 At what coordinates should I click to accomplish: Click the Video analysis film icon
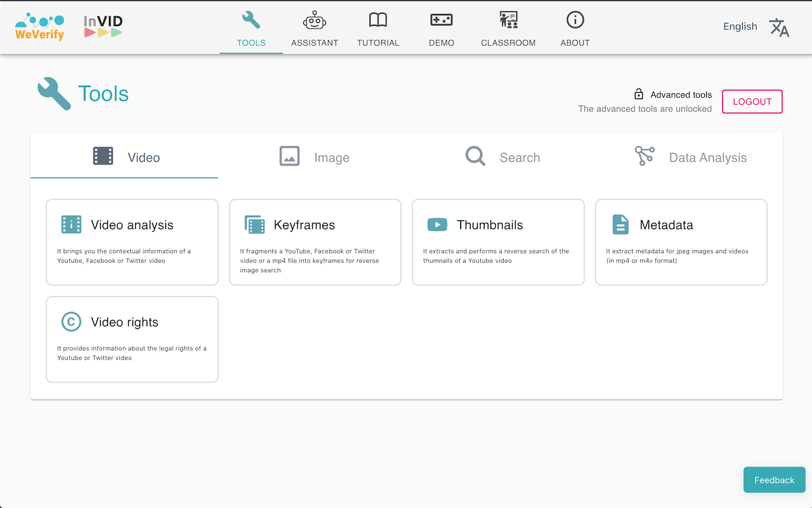(71, 224)
